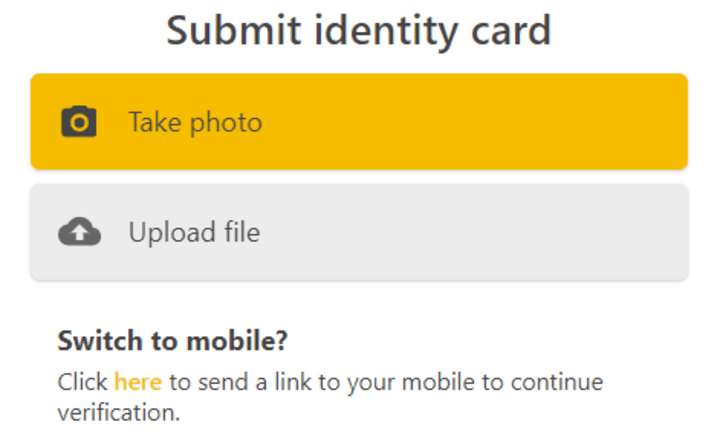Click the word "verification." in the paragraph
The width and height of the screenshot is (720, 442).
pyautogui.click(x=118, y=412)
